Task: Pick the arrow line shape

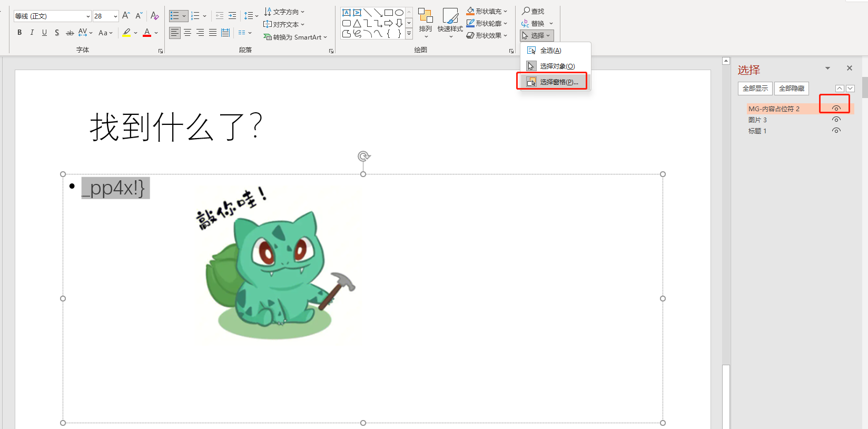Action: point(378,13)
